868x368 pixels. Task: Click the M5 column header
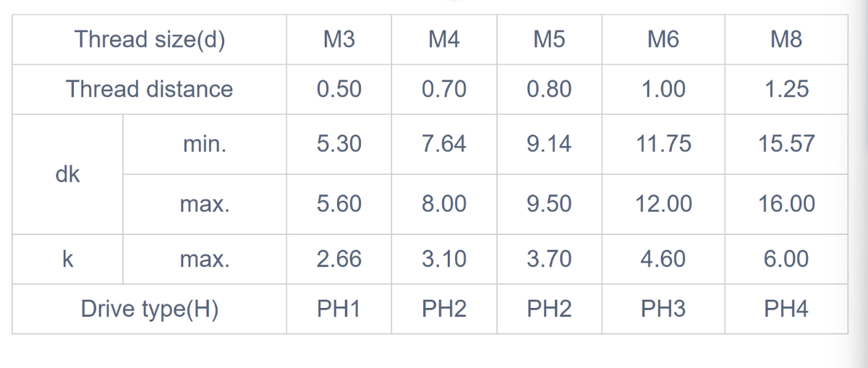549,40
